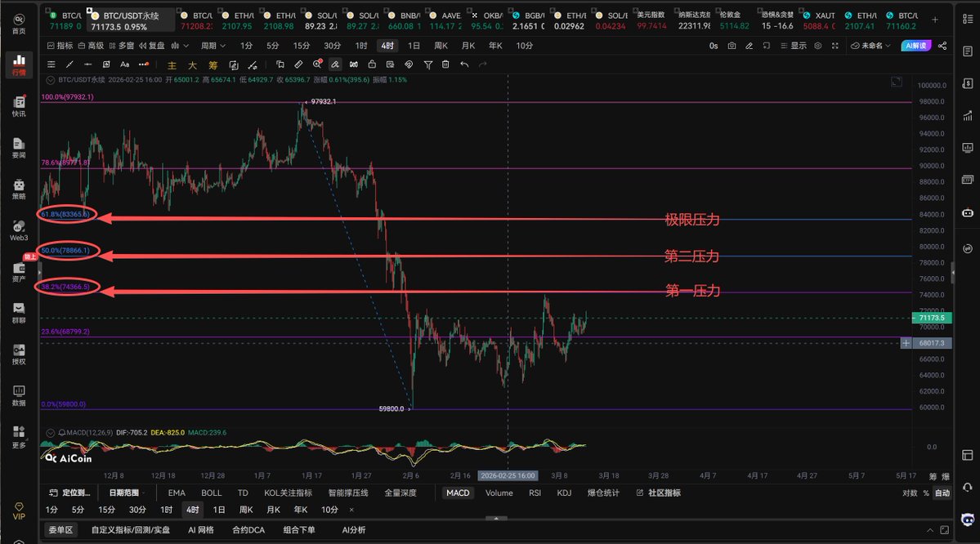Toggle the MACD indicator at bottom
This screenshot has width=980, height=544.
click(457, 493)
